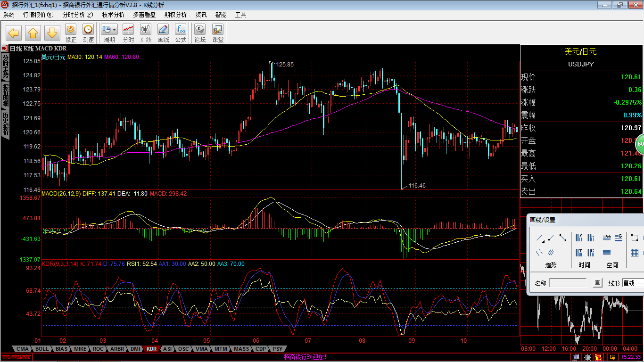Open the 线形 line style combo box
644x362 pixels.
[633, 283]
